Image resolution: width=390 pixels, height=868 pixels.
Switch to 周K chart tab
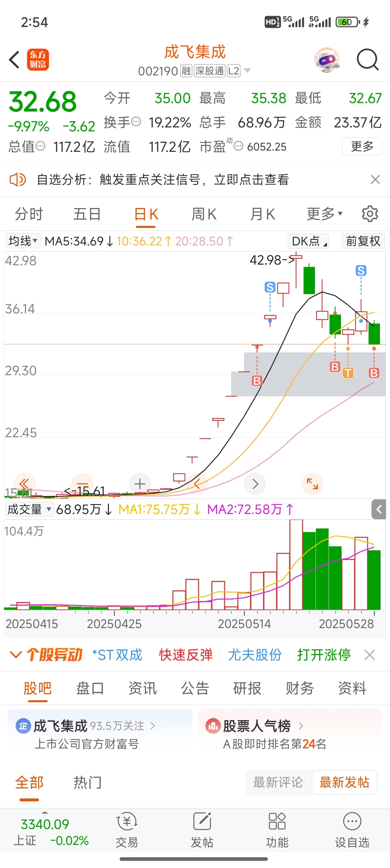coord(204,214)
